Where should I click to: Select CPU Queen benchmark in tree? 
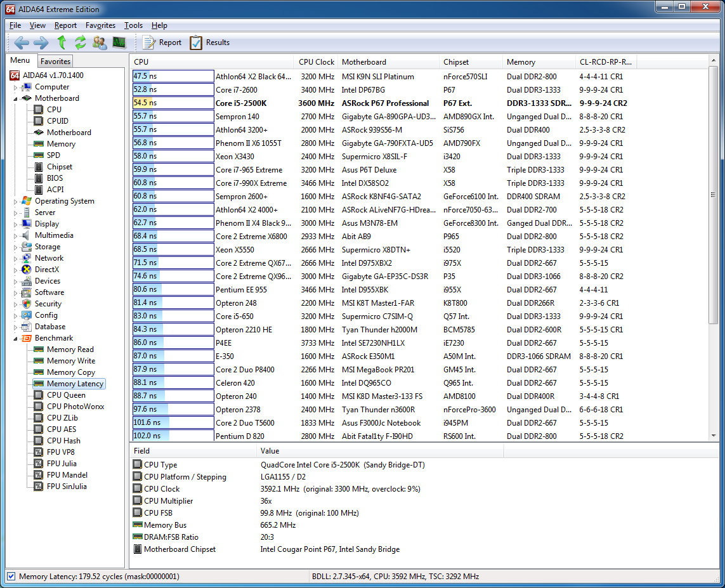65,395
